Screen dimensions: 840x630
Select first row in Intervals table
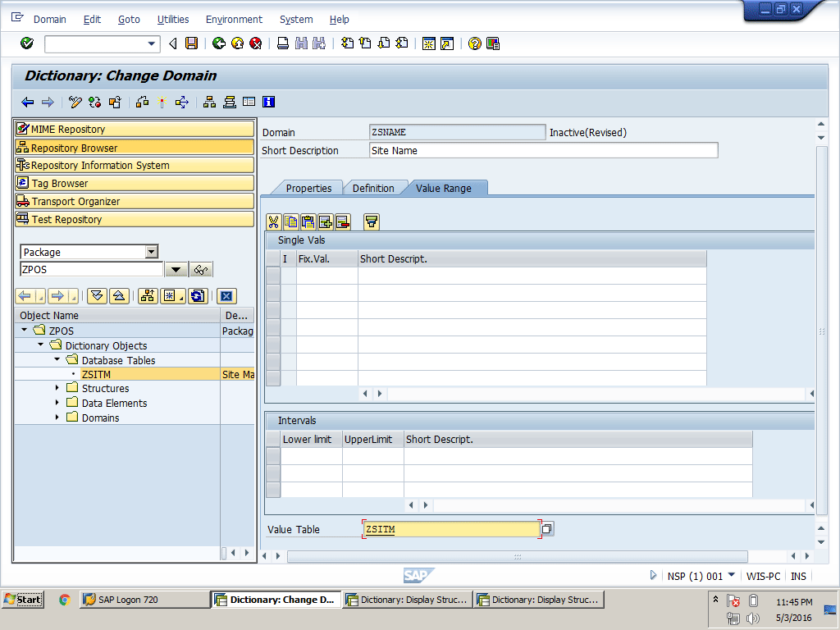(273, 456)
